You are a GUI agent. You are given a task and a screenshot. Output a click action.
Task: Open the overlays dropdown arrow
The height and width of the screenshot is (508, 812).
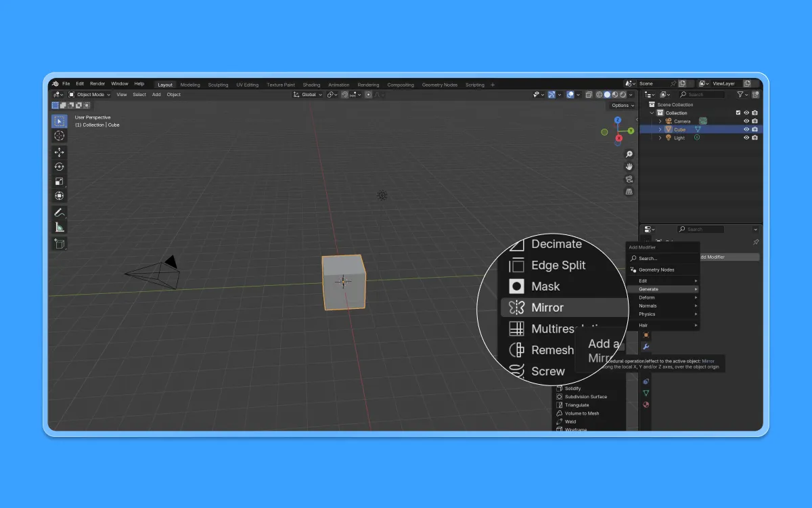point(579,95)
